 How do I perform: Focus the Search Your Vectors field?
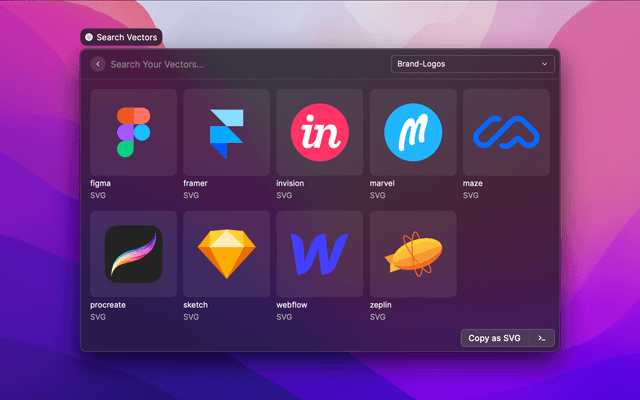coord(240,64)
